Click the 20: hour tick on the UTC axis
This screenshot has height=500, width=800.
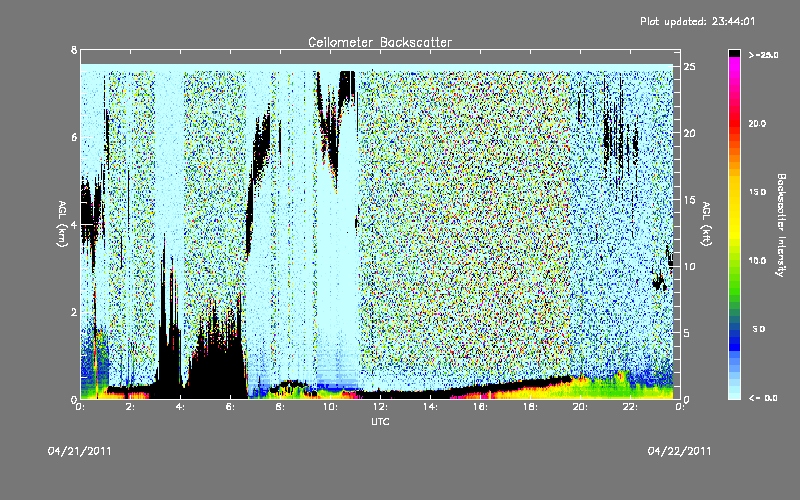click(580, 407)
